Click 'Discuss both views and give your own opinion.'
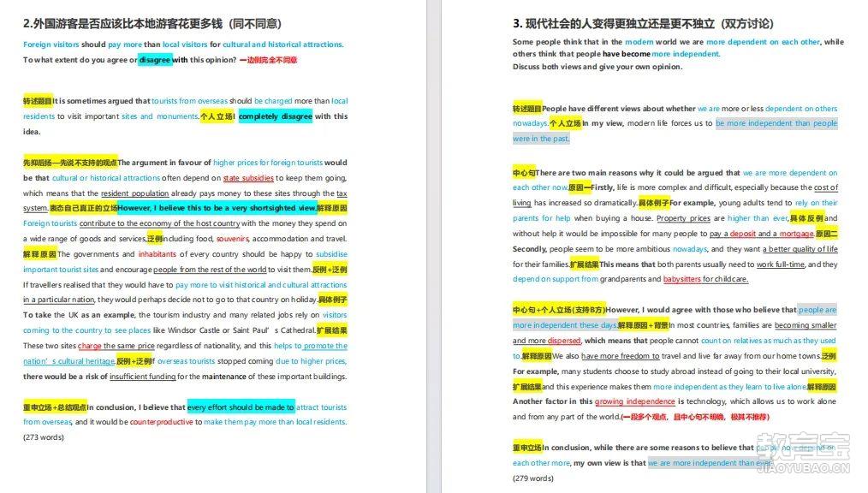 click(x=597, y=67)
